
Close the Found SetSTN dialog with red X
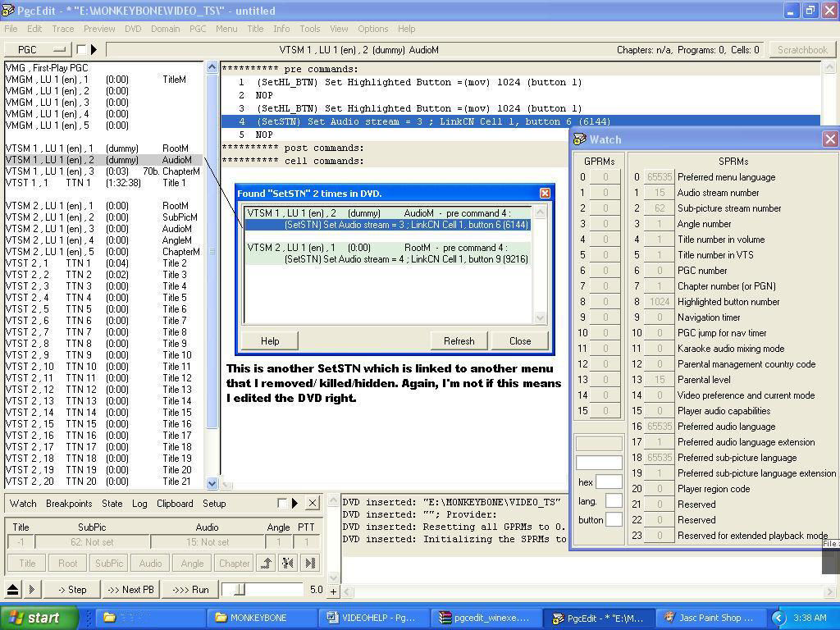pyautogui.click(x=545, y=194)
